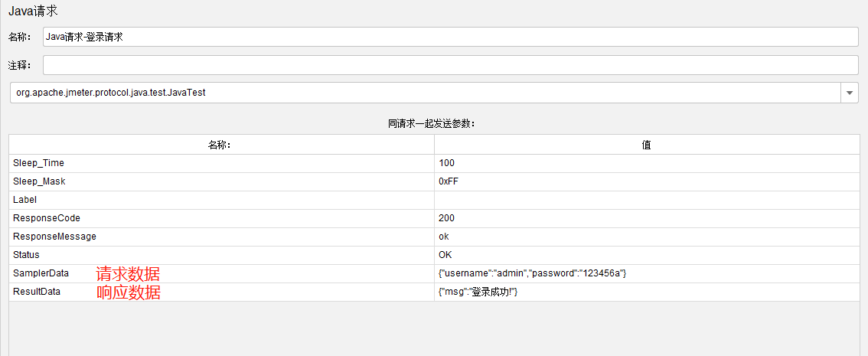The width and height of the screenshot is (868, 356).
Task: Select the Sleep_Mask parameter name cell
Action: pyautogui.click(x=221, y=181)
